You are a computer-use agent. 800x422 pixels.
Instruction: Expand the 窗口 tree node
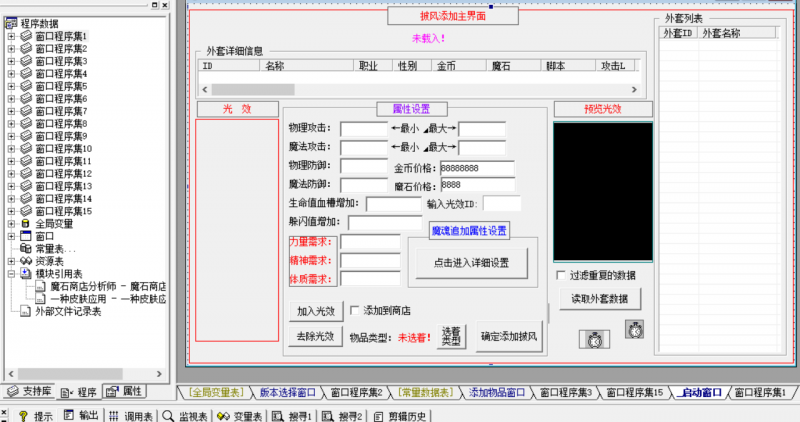(11, 236)
